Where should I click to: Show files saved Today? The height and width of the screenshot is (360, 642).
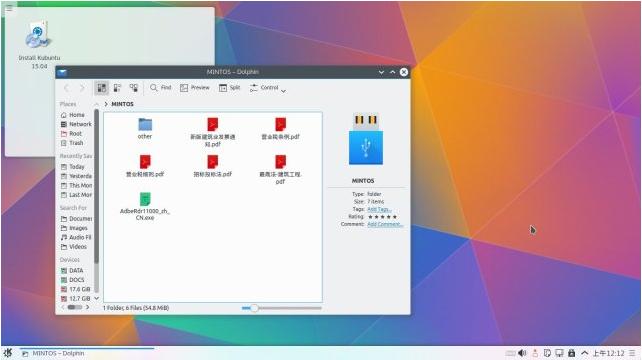pyautogui.click(x=72, y=167)
